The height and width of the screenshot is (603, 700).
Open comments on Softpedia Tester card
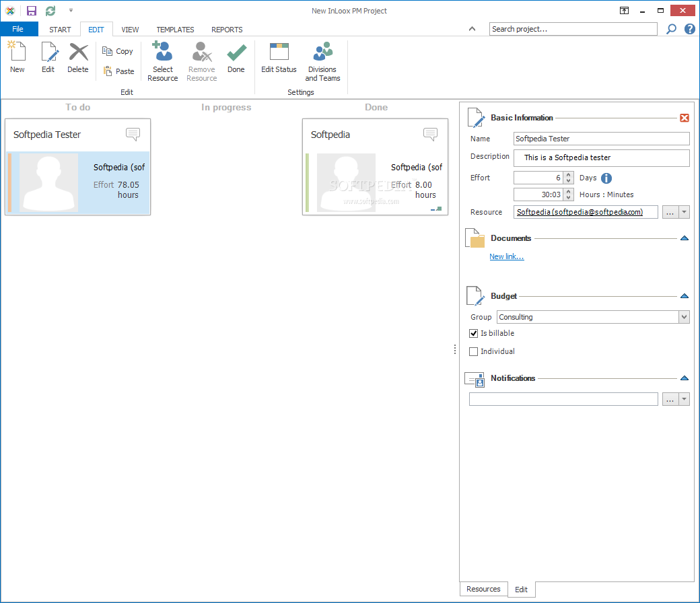133,134
